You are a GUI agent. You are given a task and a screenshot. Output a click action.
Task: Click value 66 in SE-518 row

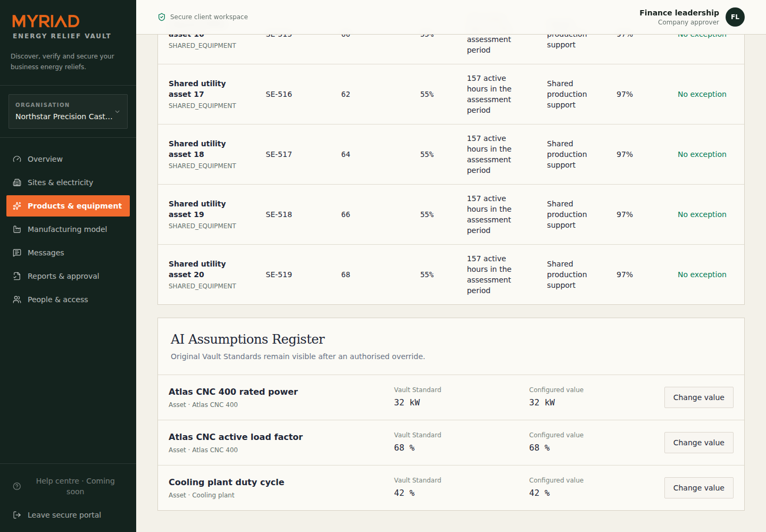pyautogui.click(x=346, y=214)
